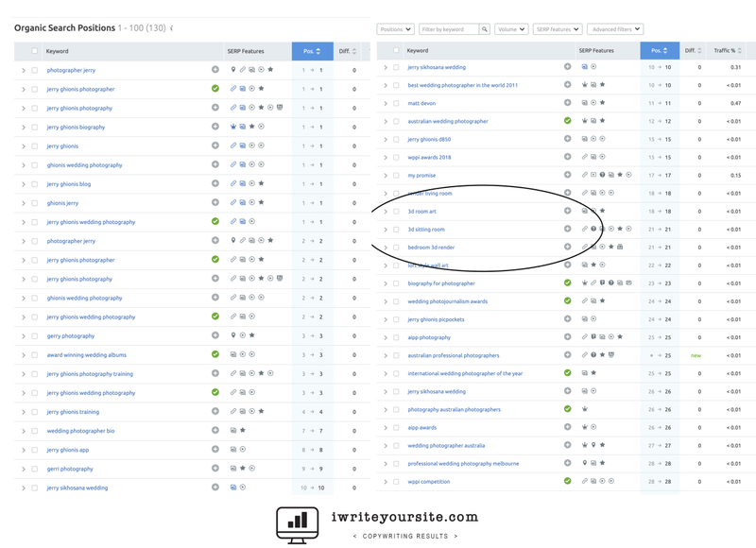The width and height of the screenshot is (756, 548).
Task: Tick the select-all checkbox in right table header
Action: pyautogui.click(x=396, y=50)
